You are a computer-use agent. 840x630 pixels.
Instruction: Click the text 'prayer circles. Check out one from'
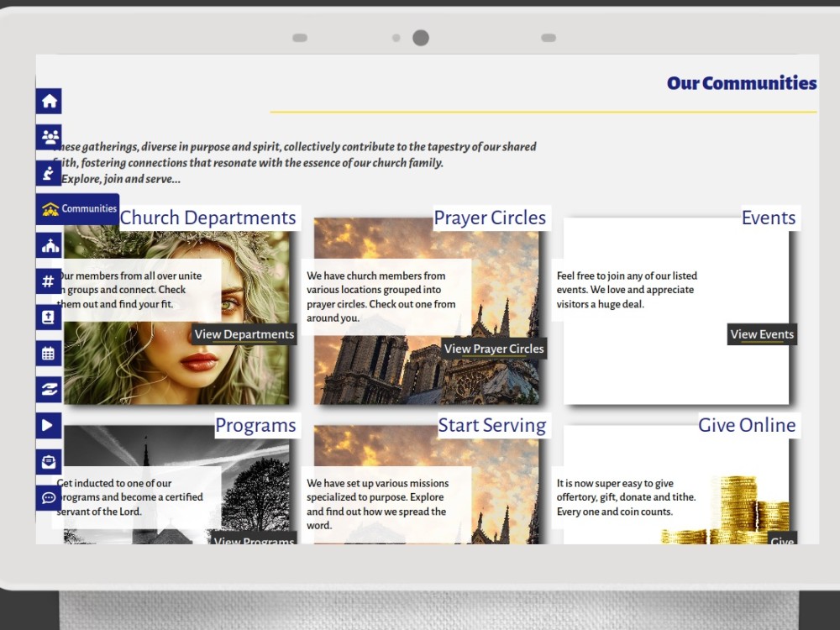point(381,304)
